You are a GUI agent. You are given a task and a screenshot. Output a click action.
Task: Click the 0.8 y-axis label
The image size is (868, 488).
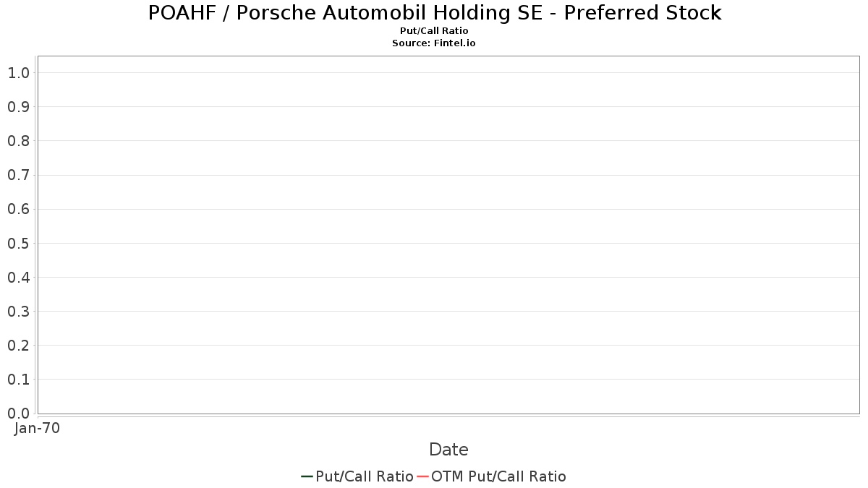pos(18,141)
